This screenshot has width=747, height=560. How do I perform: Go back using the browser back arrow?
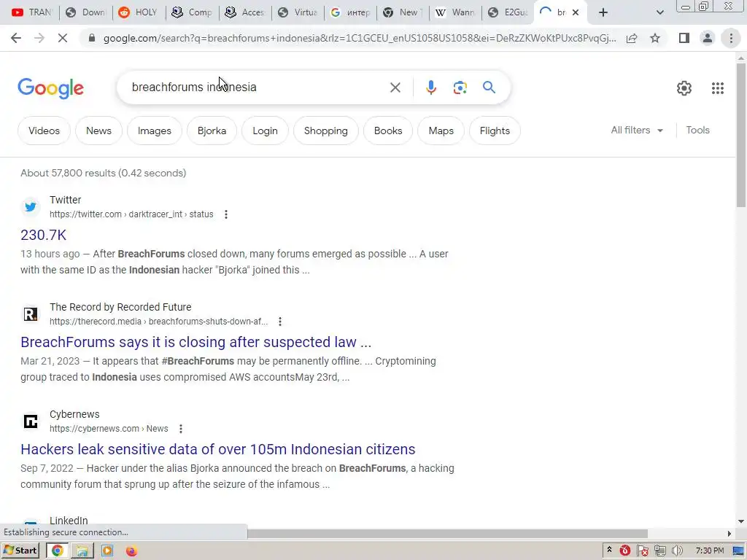(16, 38)
